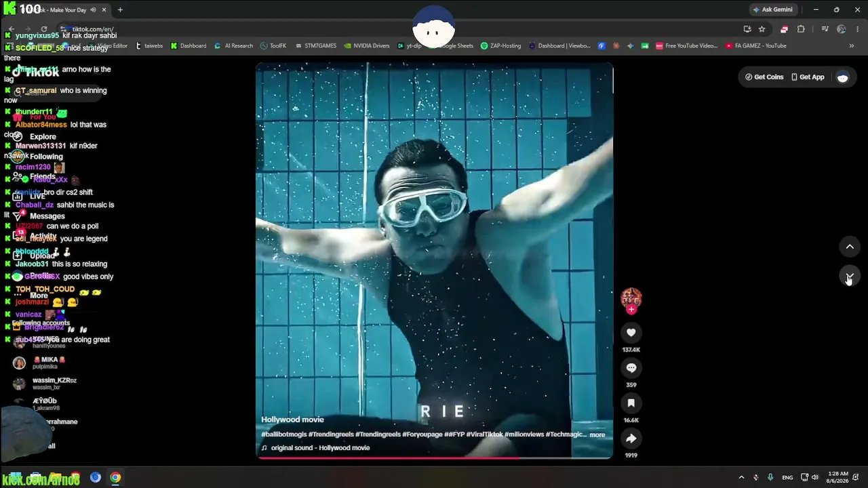Viewport: 868px width, 488px height.
Task: Open the creator's profile avatar beside the video
Action: coord(631,298)
